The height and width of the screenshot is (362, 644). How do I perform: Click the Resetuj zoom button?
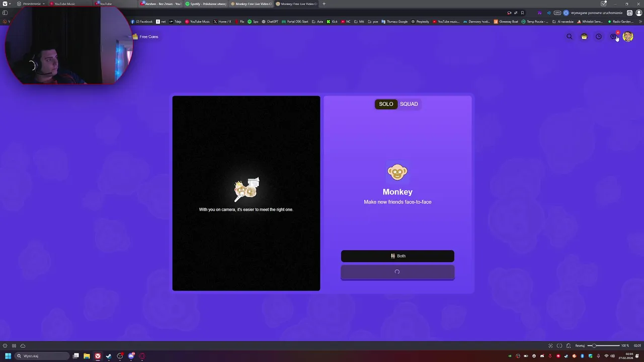click(x=580, y=346)
